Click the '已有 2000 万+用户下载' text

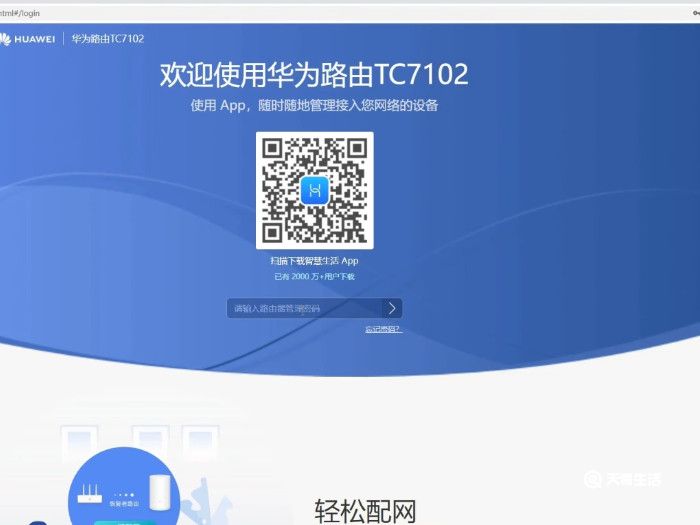pyautogui.click(x=314, y=276)
